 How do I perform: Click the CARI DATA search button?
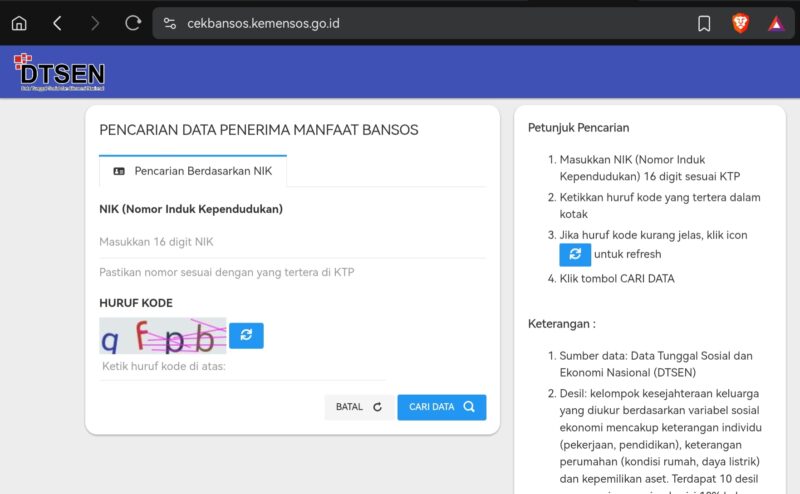click(x=442, y=407)
